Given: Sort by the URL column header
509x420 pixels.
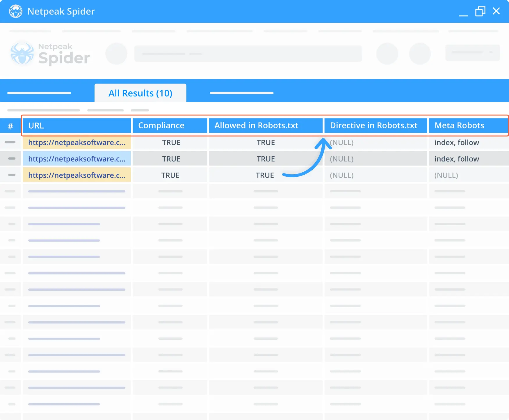Looking at the screenshot, I should (77, 125).
